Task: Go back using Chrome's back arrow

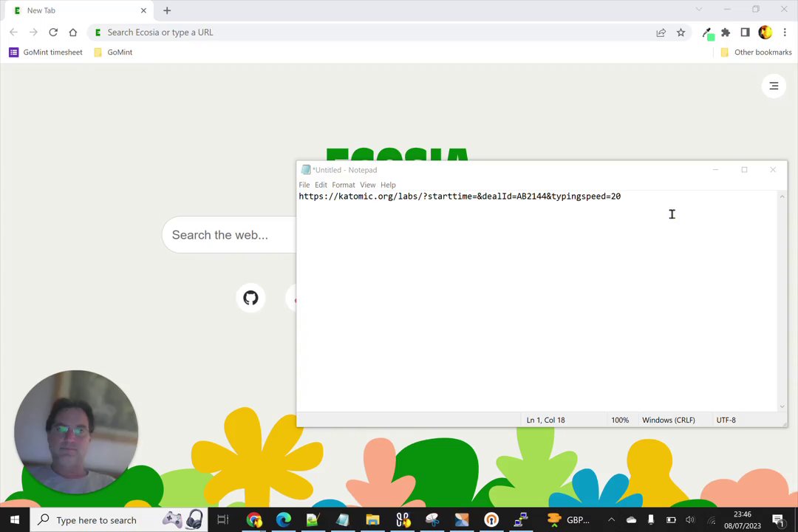Action: (14, 32)
